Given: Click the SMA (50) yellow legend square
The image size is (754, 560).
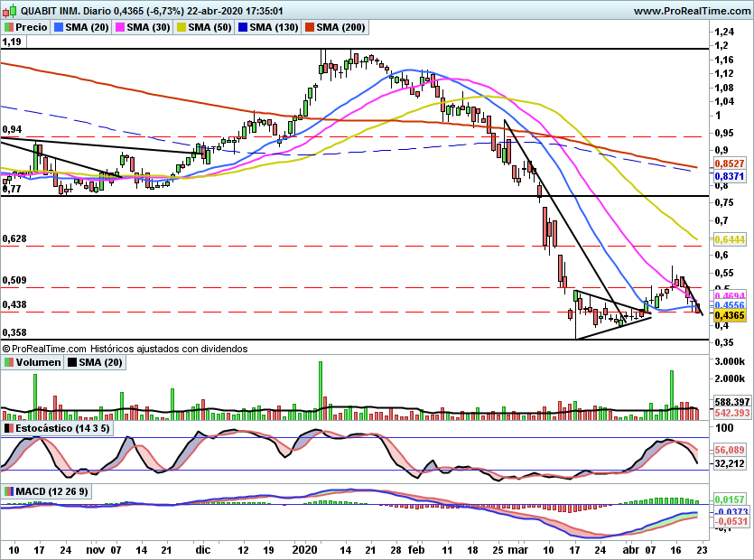Looking at the screenshot, I should (x=182, y=27).
